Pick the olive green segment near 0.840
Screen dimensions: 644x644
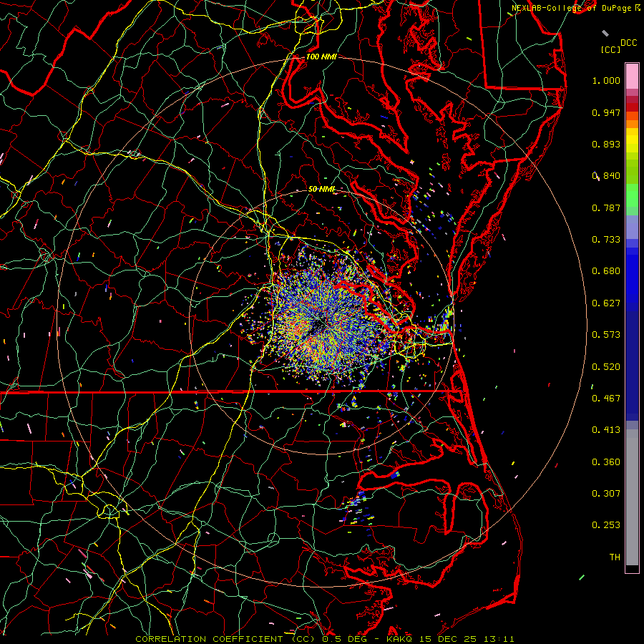[x=632, y=172]
